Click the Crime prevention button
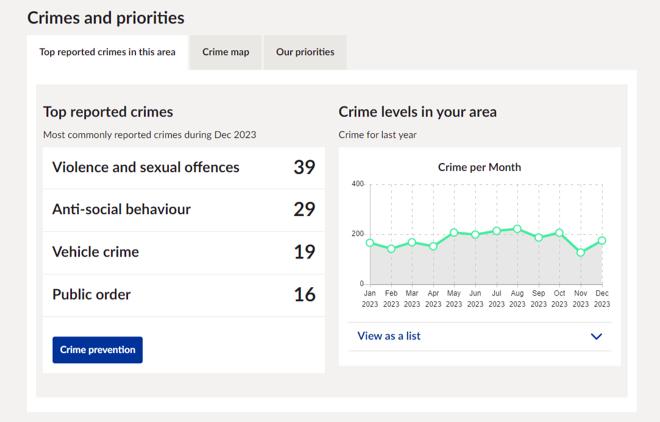 98,350
